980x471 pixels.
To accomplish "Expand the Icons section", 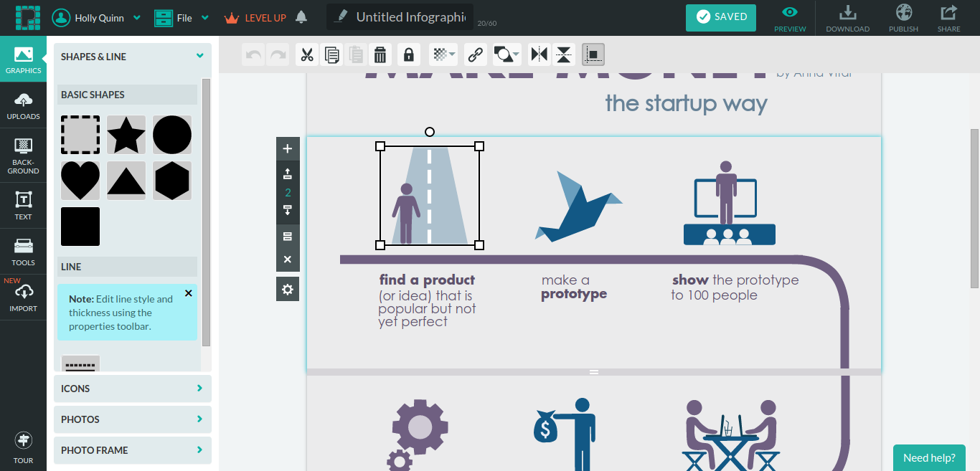I will point(133,389).
